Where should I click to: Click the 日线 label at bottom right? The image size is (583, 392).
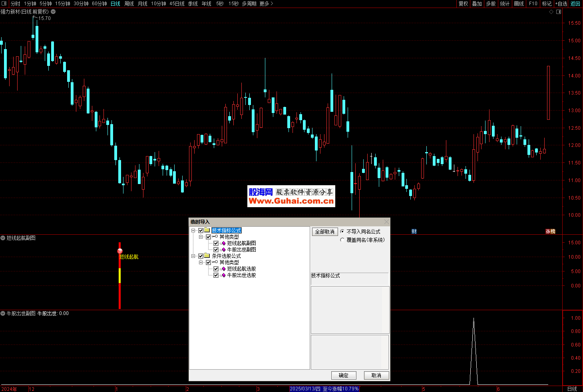[572, 389]
